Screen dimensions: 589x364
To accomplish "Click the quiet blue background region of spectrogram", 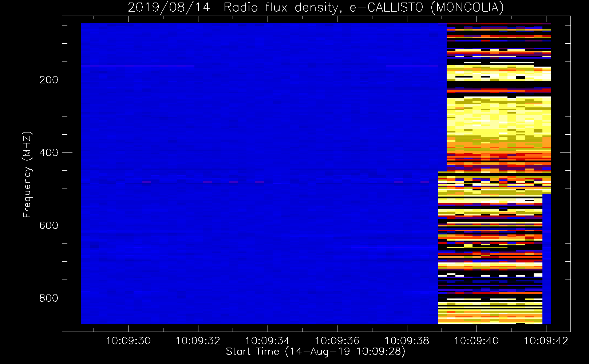I will coord(259,174).
